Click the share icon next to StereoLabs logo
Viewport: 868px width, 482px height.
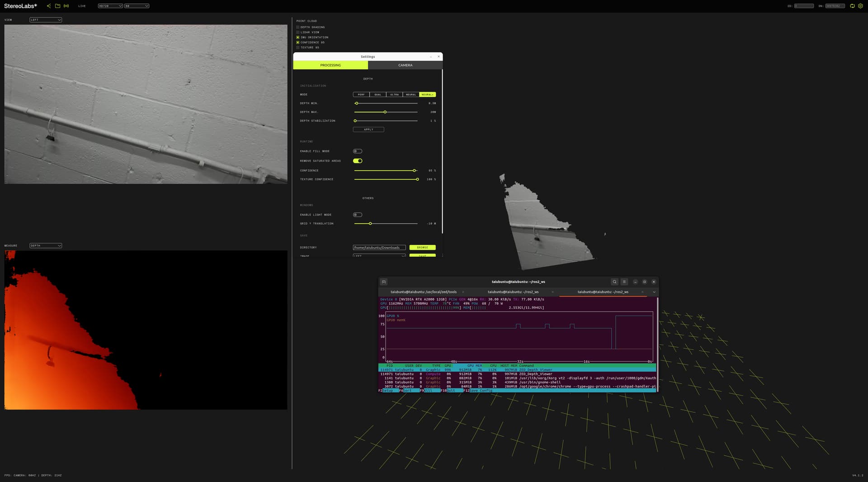pyautogui.click(x=49, y=6)
